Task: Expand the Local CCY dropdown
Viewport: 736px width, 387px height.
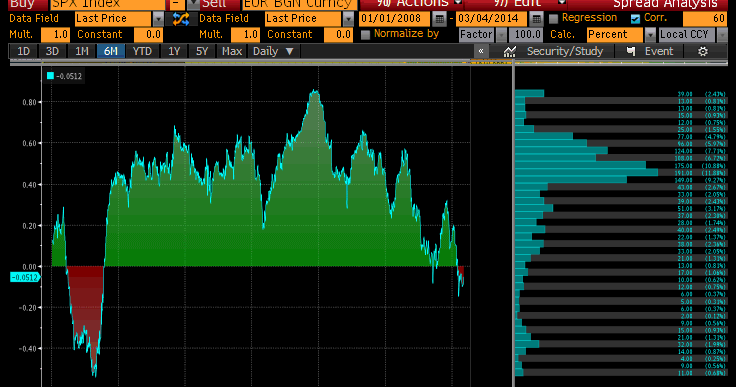Action: click(722, 35)
